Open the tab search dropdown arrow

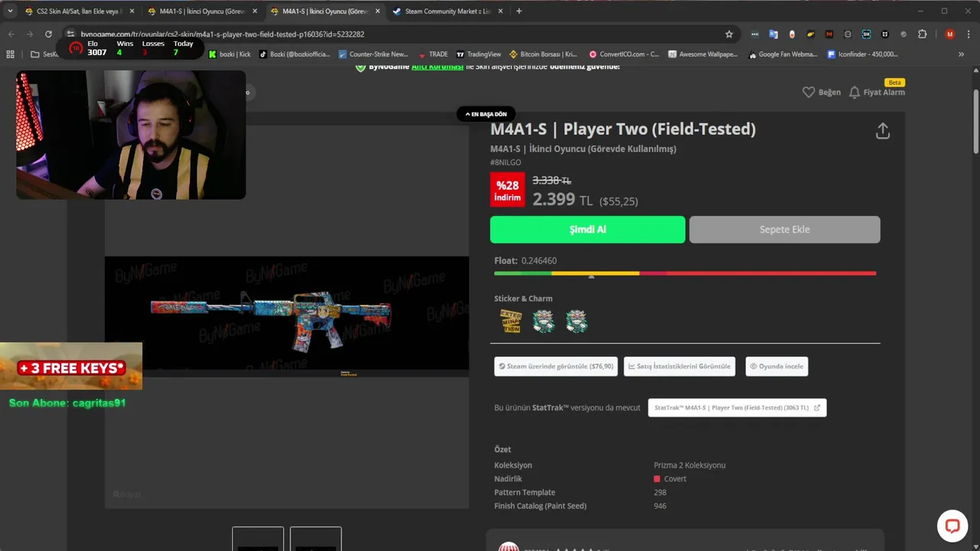(x=10, y=11)
